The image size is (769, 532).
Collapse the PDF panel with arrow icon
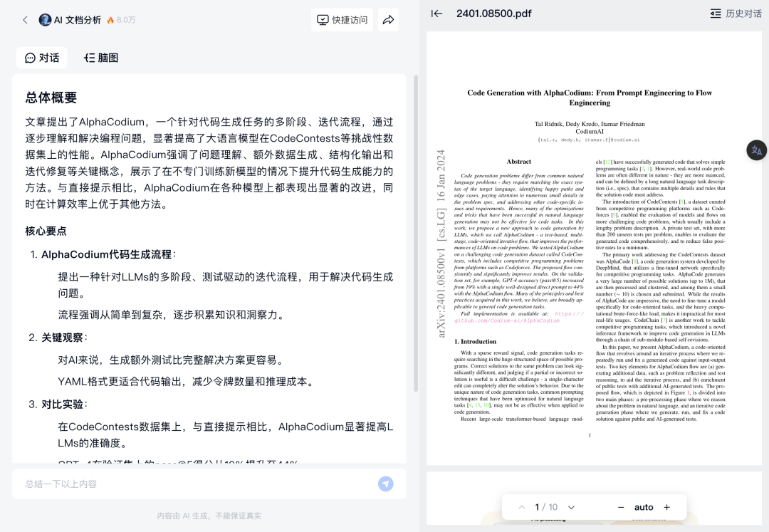point(436,14)
